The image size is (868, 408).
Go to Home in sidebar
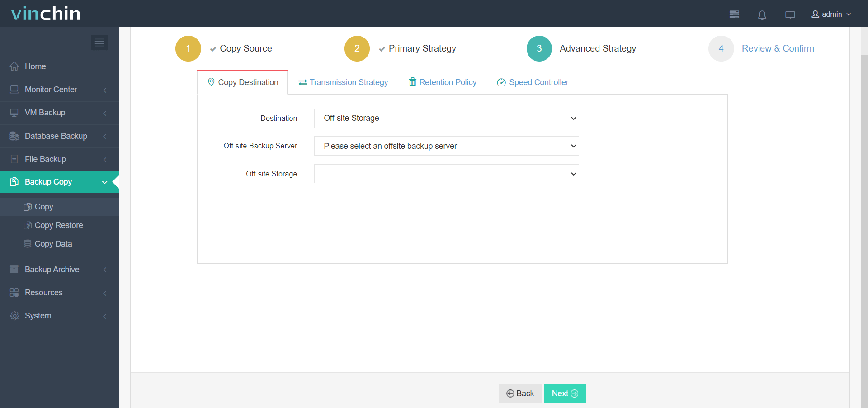click(x=59, y=66)
